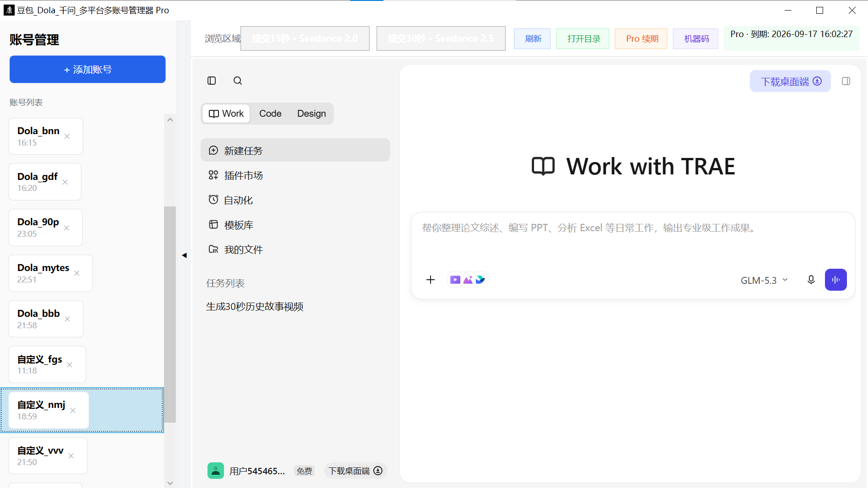This screenshot has height=488, width=868.
Task: Remove the Dola_90p account with its X
Action: tap(66, 228)
